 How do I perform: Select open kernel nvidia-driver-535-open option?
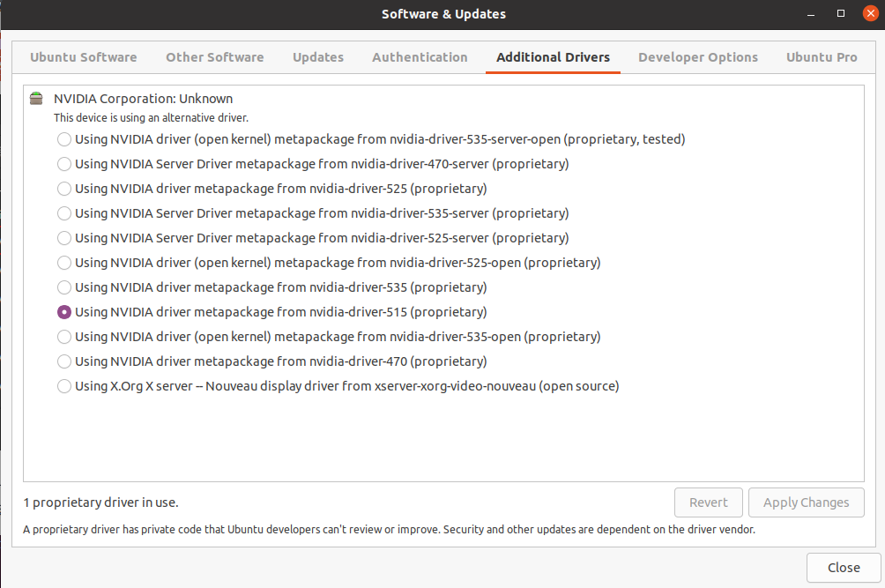[x=64, y=337]
